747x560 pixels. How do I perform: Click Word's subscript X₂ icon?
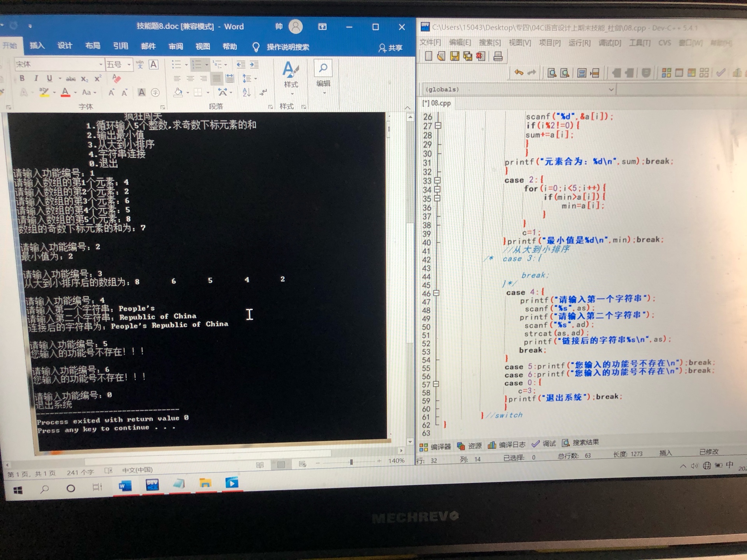[x=84, y=79]
